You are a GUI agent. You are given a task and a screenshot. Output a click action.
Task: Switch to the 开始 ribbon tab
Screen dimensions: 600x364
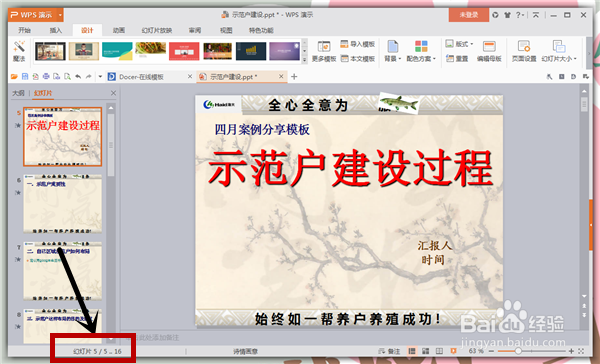(x=24, y=30)
